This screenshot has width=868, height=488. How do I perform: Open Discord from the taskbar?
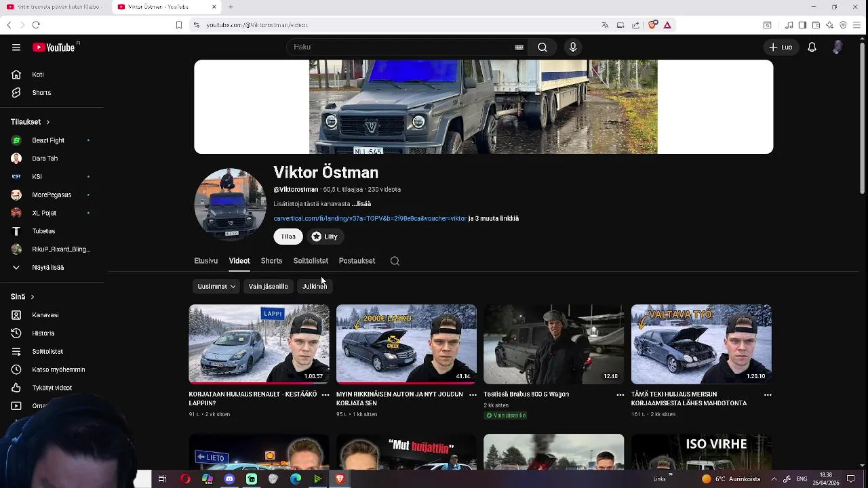click(229, 479)
